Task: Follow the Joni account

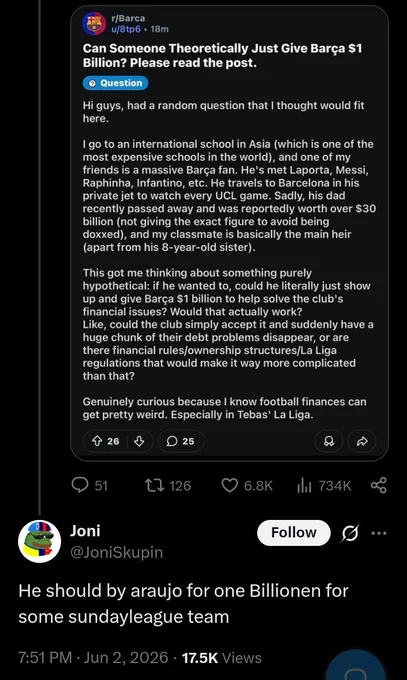Action: click(x=294, y=533)
